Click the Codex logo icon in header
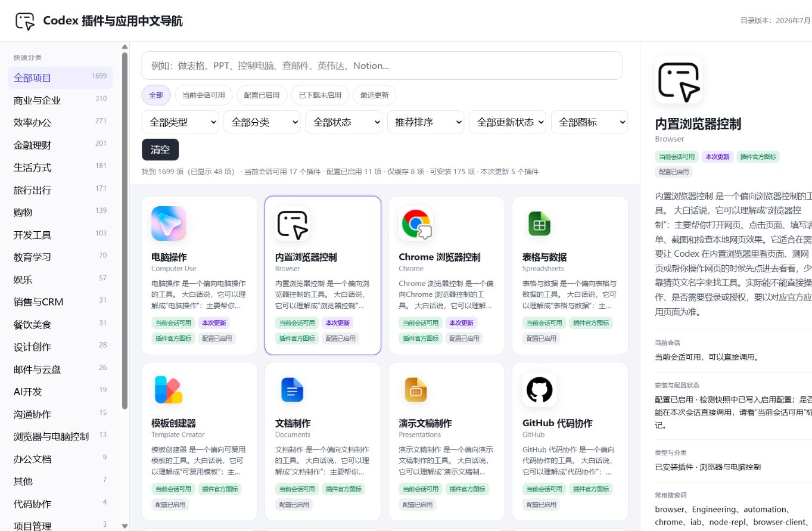The width and height of the screenshot is (812, 531). (x=25, y=21)
